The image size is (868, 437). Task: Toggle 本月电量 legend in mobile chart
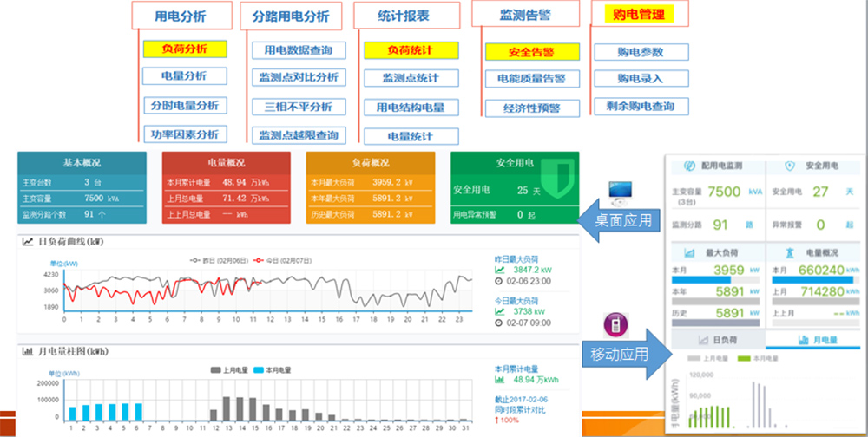(x=759, y=358)
